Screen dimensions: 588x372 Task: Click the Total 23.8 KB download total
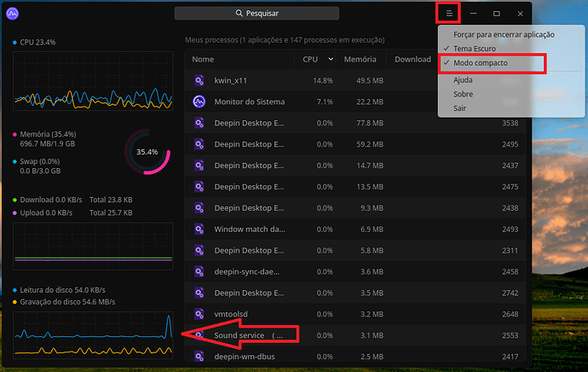[x=111, y=200]
